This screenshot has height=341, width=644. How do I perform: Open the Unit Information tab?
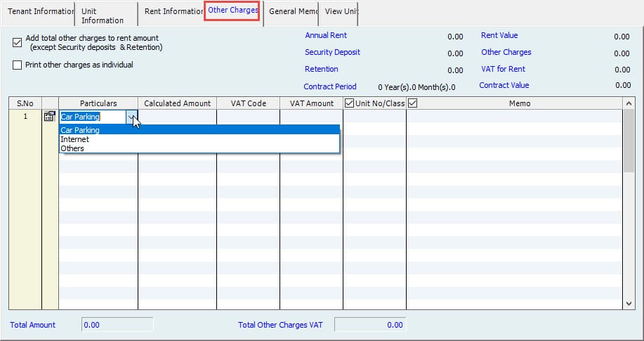[x=103, y=15]
